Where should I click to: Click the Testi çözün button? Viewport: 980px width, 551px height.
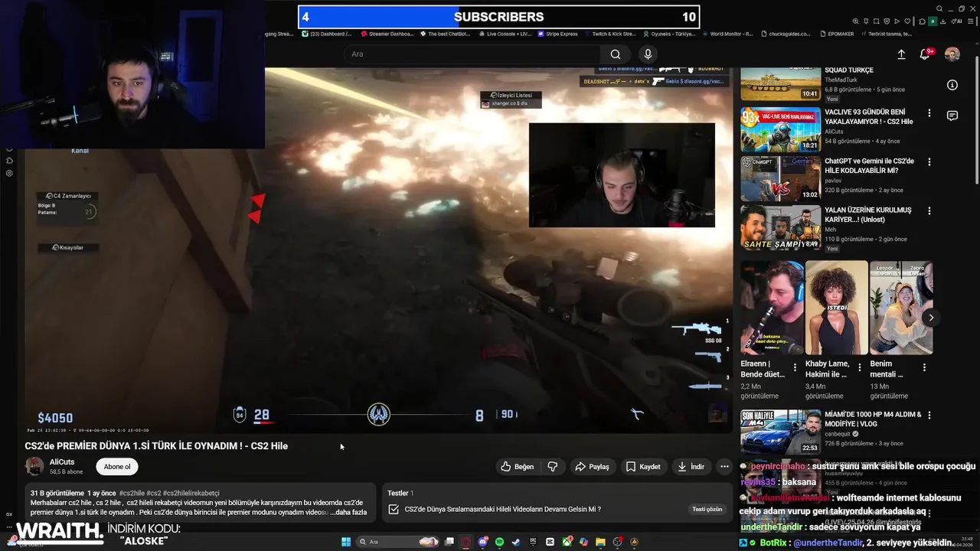[x=707, y=509]
